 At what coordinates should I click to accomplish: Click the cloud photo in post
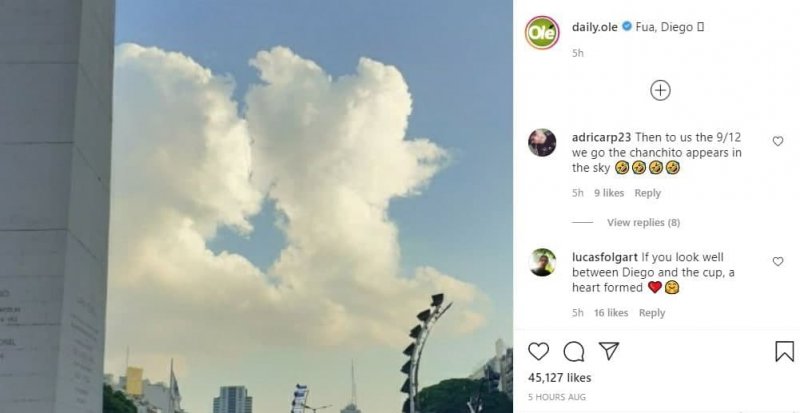click(256, 206)
